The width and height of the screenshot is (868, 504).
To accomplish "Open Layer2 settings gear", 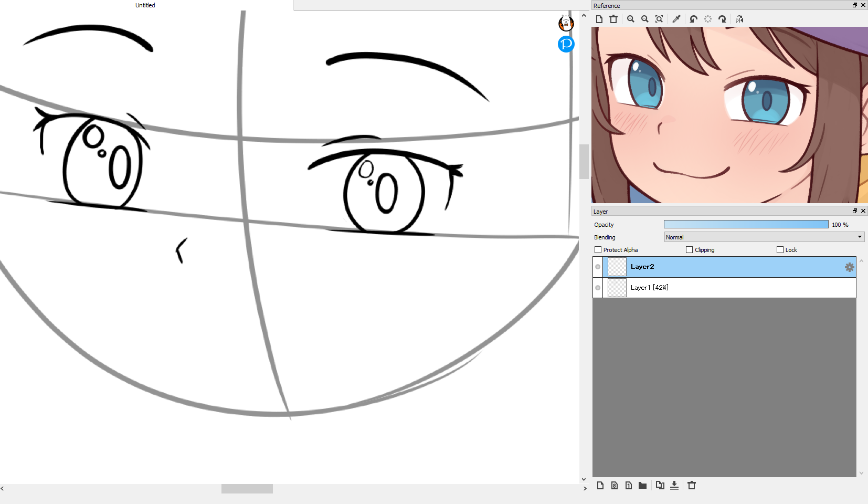I will click(850, 267).
